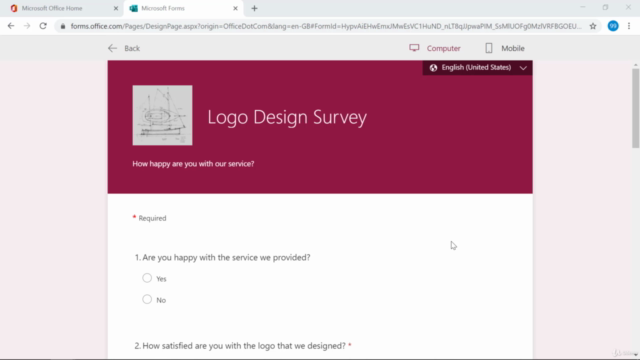The height and width of the screenshot is (360, 640).
Task: Click the Required label
Action: pos(152,218)
